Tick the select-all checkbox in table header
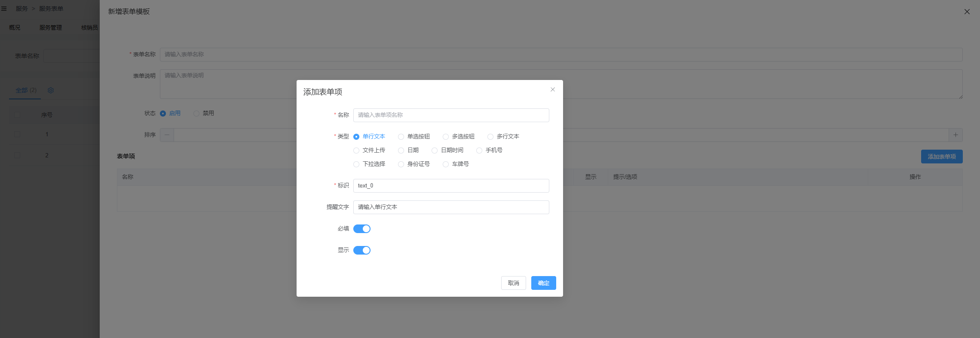Viewport: 980px width, 338px height. tap(17, 115)
